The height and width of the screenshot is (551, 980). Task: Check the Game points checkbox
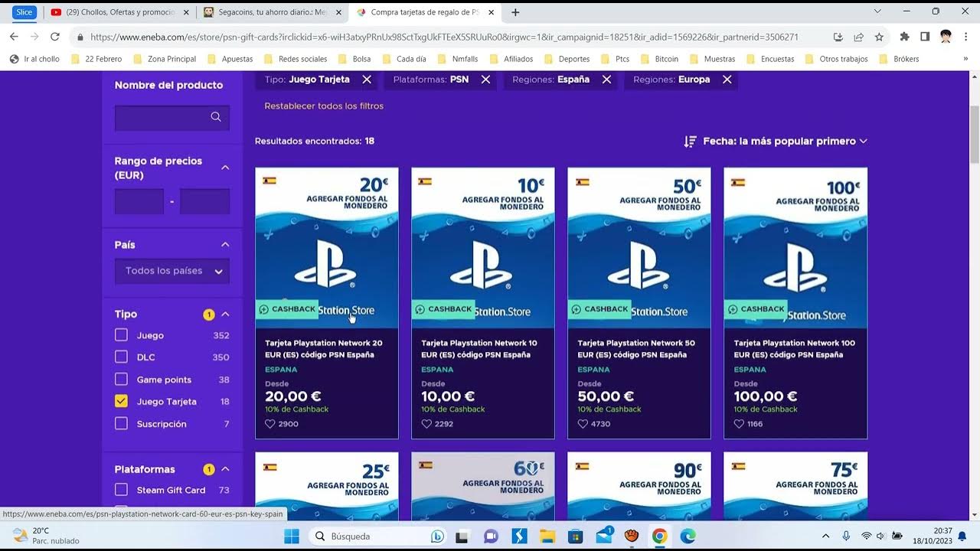tap(121, 379)
